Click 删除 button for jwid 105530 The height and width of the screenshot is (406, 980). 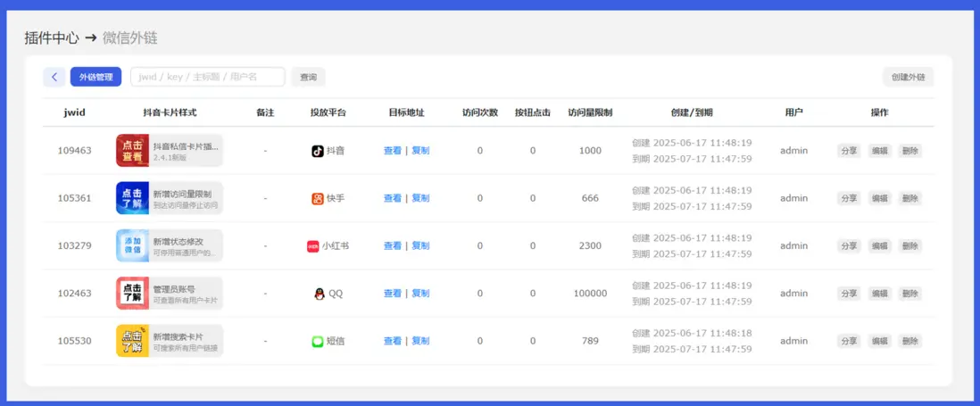point(910,341)
